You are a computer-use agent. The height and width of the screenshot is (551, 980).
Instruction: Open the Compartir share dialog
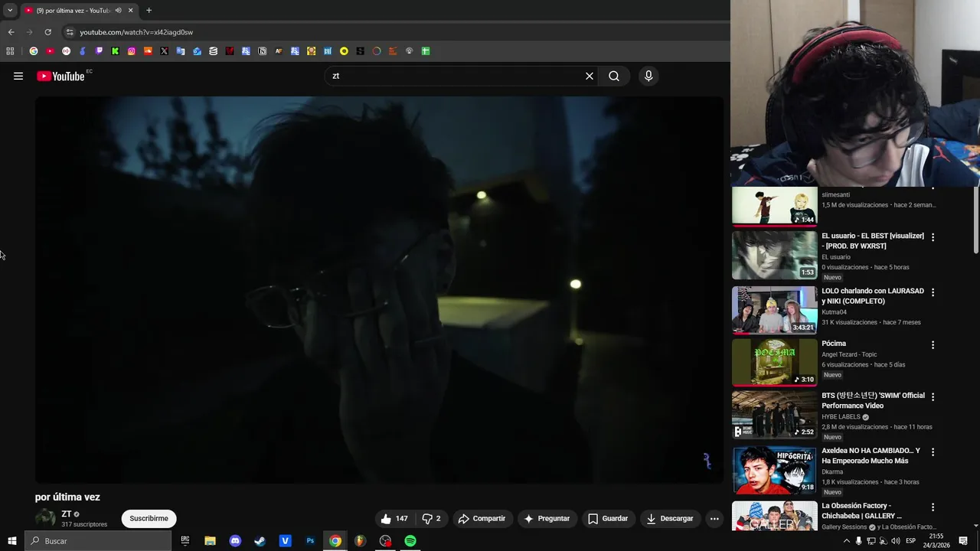[482, 518]
